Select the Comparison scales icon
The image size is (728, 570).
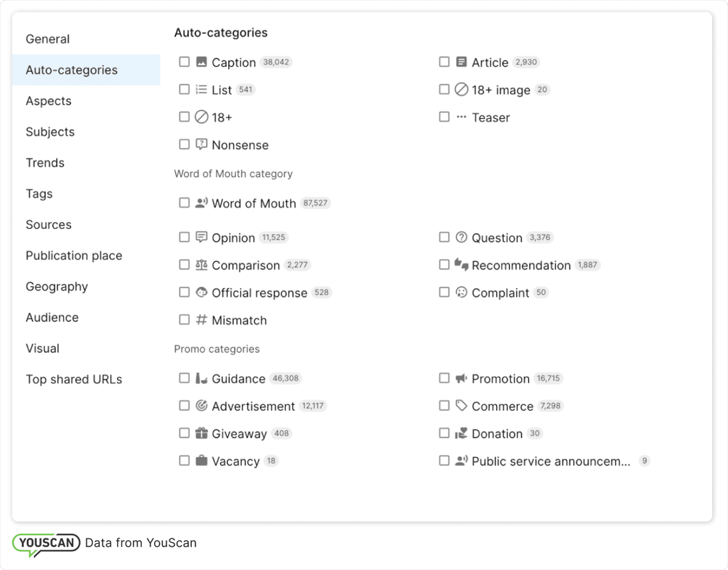click(201, 265)
